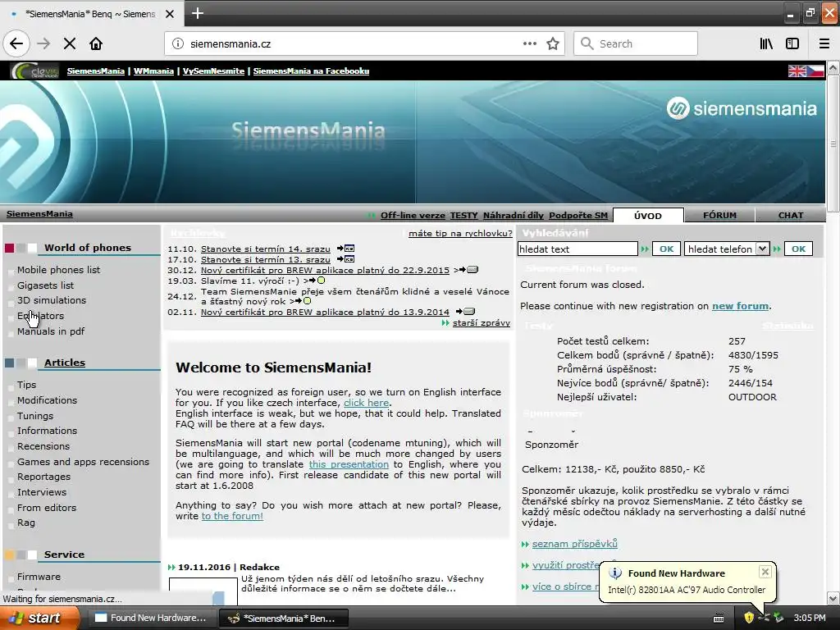
Task: Open 'to the forum!' link
Action: coord(232,516)
